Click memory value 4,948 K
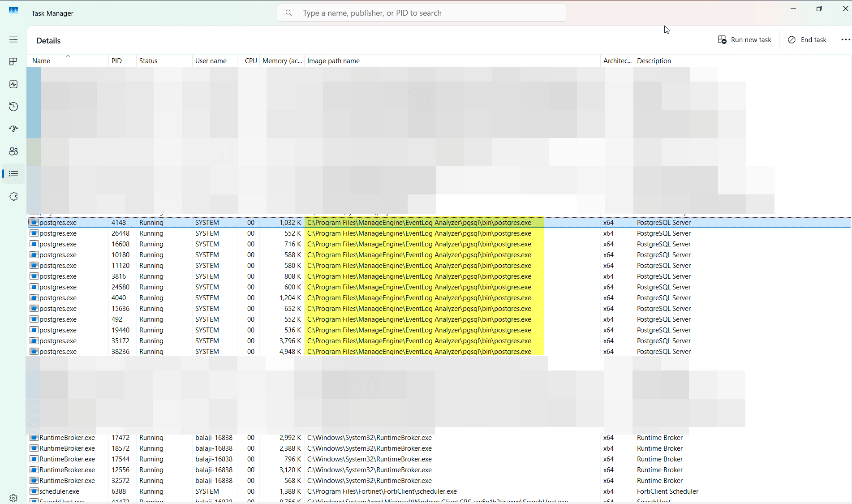This screenshot has height=504, width=852. (x=290, y=352)
